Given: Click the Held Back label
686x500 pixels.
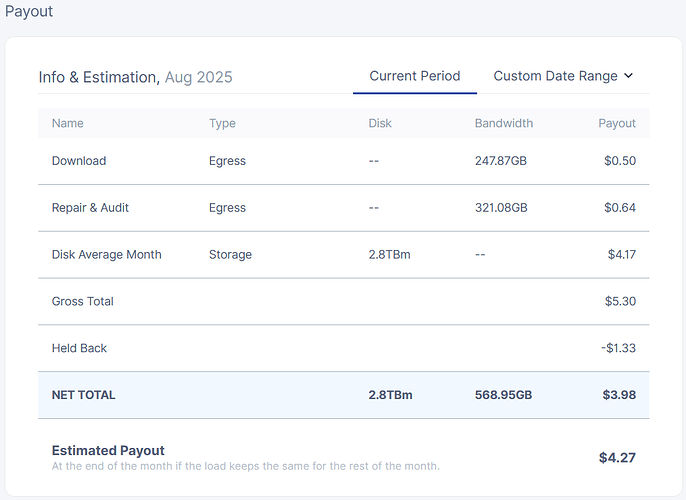Looking at the screenshot, I should pos(79,348).
